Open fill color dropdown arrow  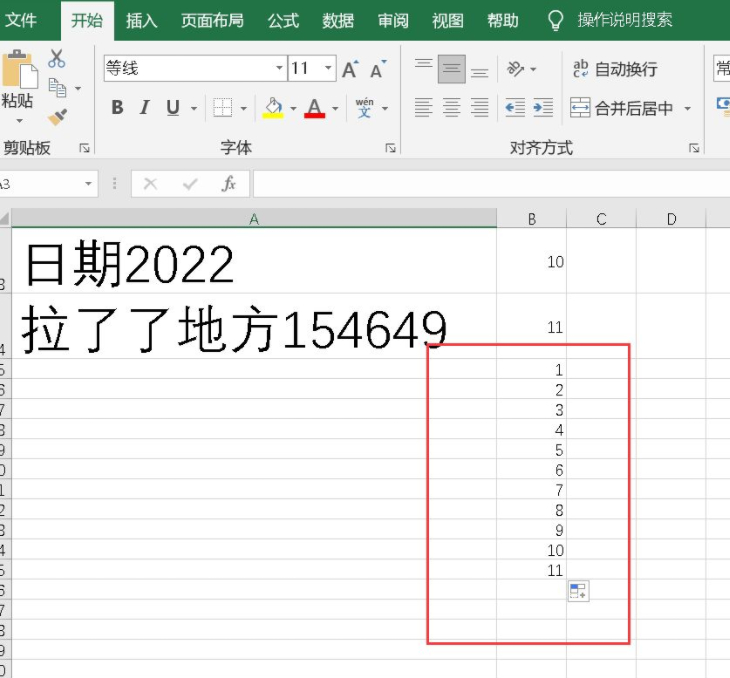(293, 108)
